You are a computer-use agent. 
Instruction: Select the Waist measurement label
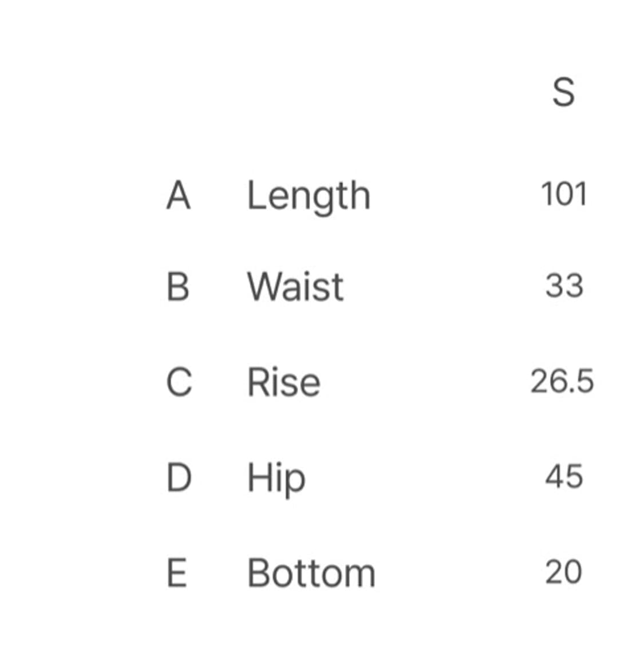pos(295,286)
